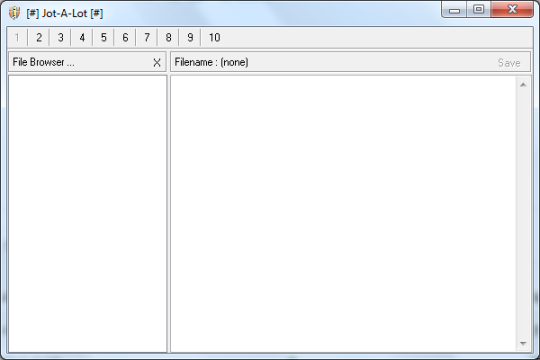Open note tab 6
The image size is (540, 360).
point(125,38)
